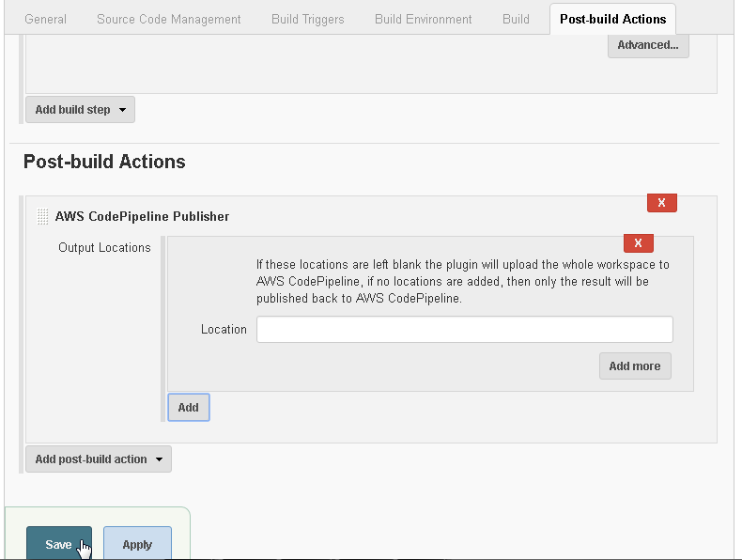Remove the AWS CodePipeline Publisher action
The height and width of the screenshot is (560, 742).
point(661,203)
